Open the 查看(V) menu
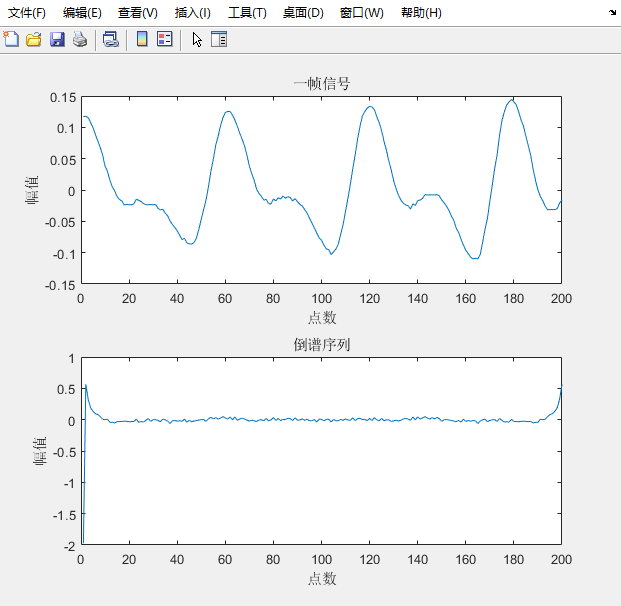This screenshot has height=606, width=621. point(137,13)
